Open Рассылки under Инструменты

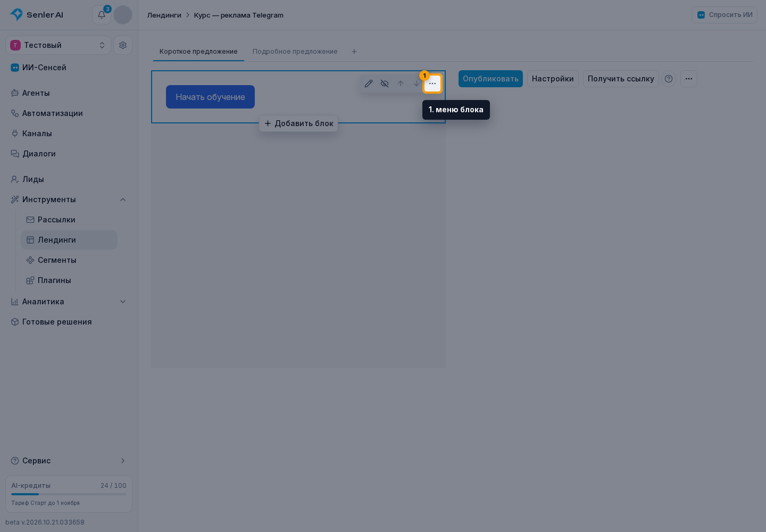pyautogui.click(x=69, y=220)
